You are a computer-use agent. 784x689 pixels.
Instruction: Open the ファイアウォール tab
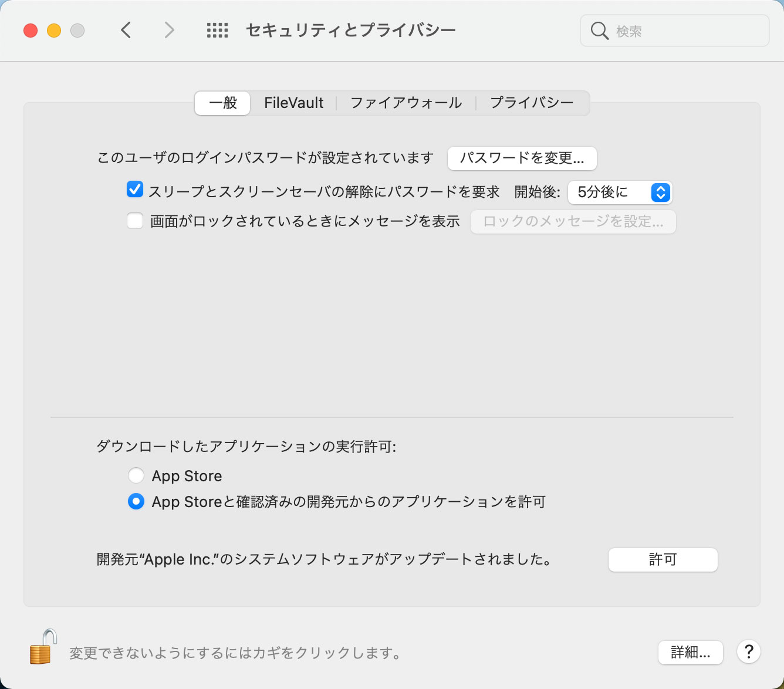point(406,103)
